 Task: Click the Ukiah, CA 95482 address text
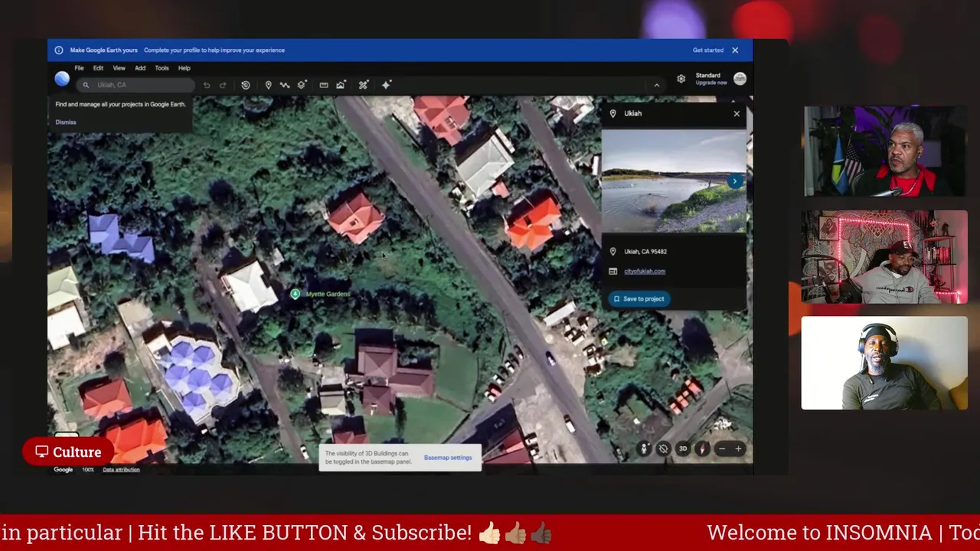coord(645,252)
